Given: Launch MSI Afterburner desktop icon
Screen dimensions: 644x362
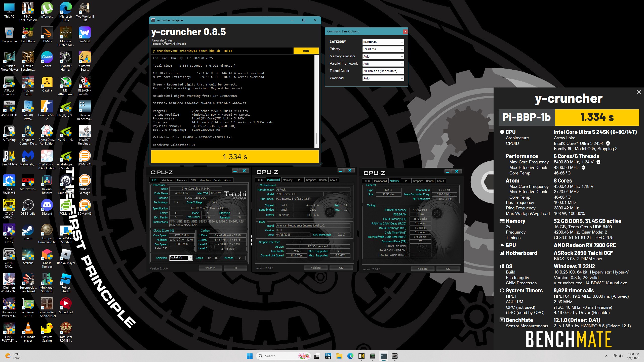Looking at the screenshot, I should pos(66,86).
